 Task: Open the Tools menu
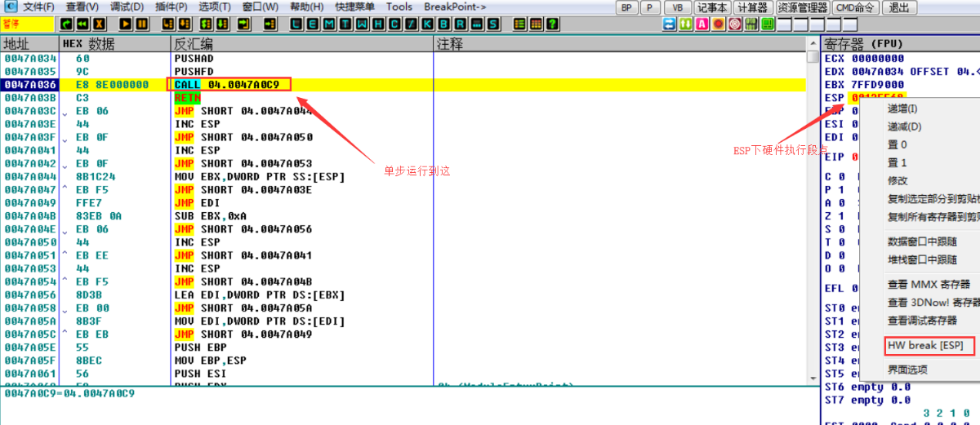click(x=399, y=7)
